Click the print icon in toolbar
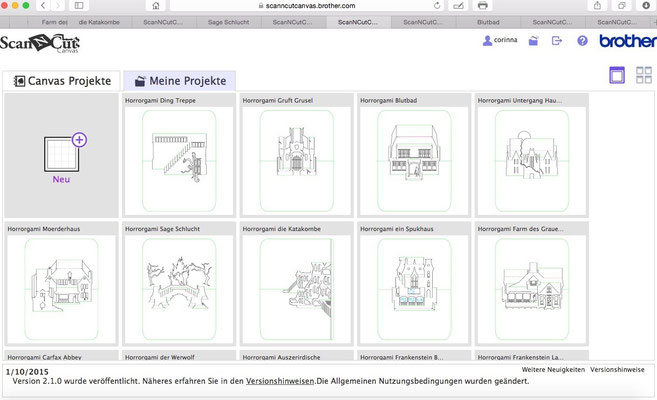This screenshot has width=657, height=400. point(482,5)
